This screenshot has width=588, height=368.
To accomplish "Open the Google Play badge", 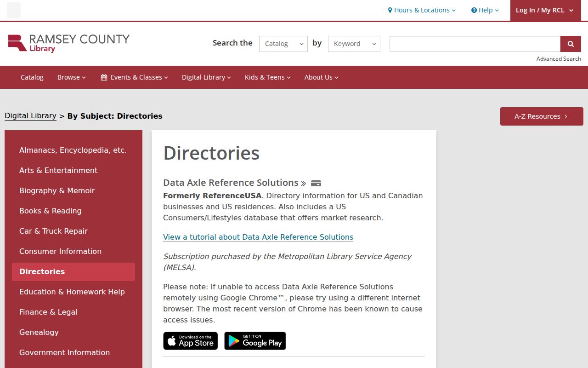I will 255,341.
